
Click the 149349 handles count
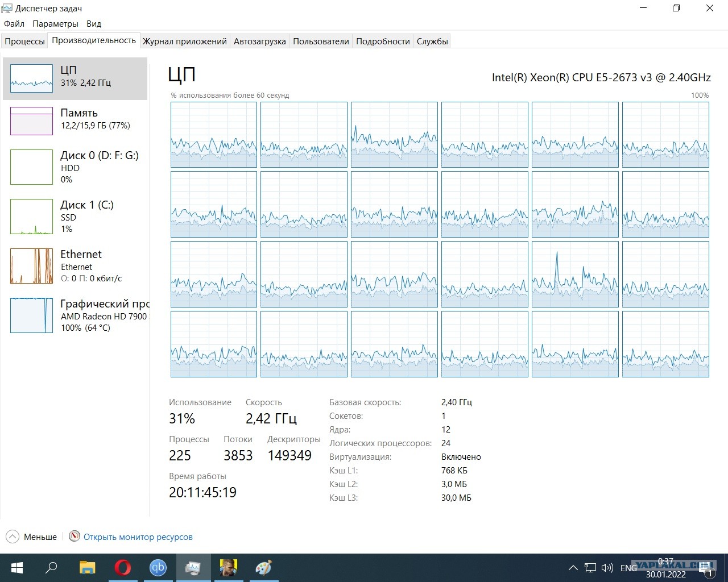[x=289, y=456]
